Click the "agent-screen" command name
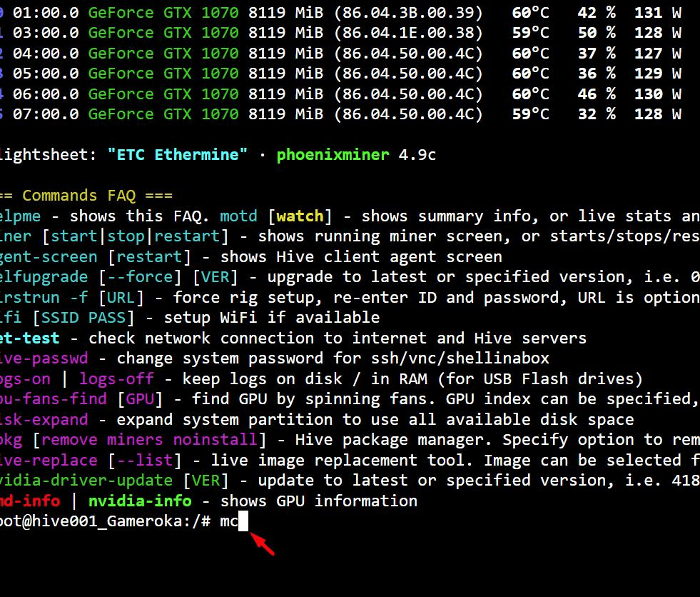The image size is (700, 597). pyautogui.click(x=49, y=256)
